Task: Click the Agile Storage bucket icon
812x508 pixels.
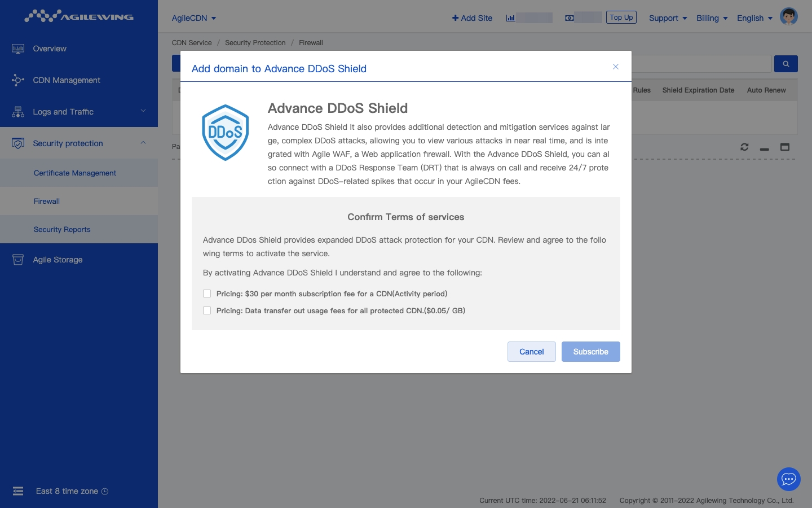Action: coord(18,260)
